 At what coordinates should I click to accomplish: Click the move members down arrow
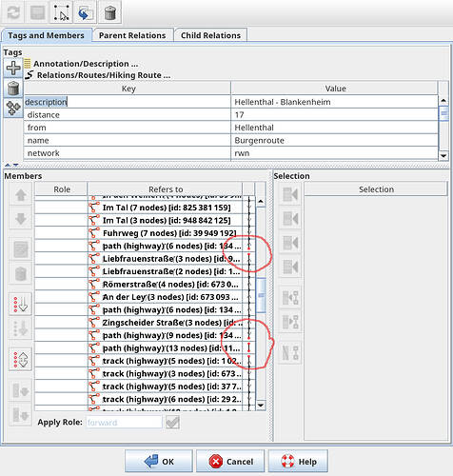tap(21, 218)
